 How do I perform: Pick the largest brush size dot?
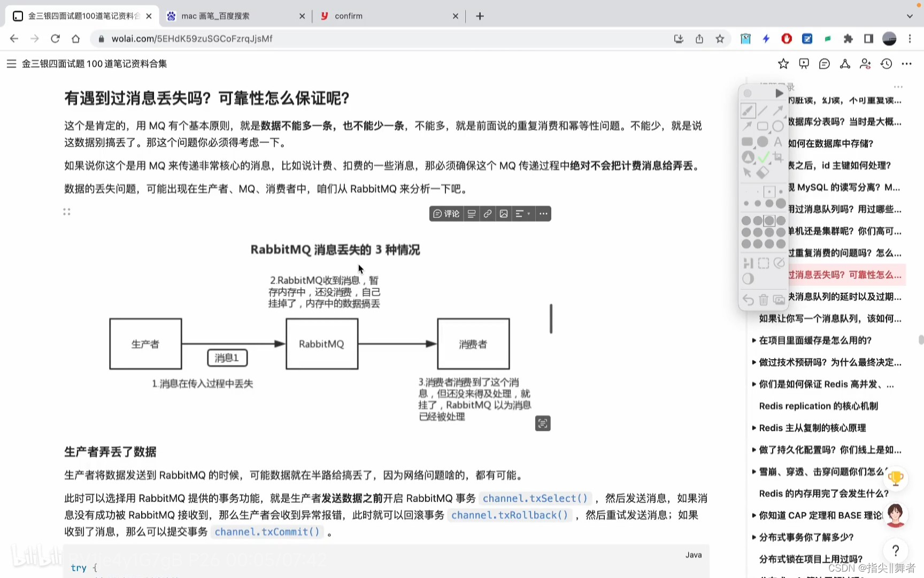781,203
